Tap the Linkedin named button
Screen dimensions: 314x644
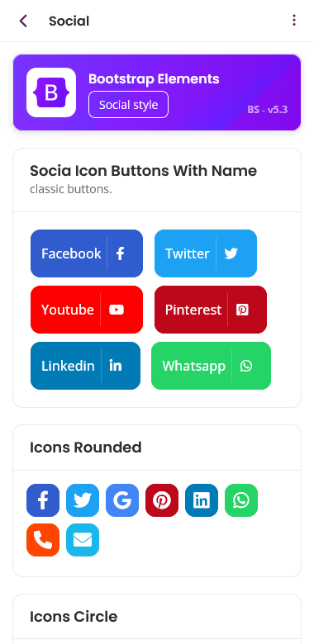click(x=85, y=366)
